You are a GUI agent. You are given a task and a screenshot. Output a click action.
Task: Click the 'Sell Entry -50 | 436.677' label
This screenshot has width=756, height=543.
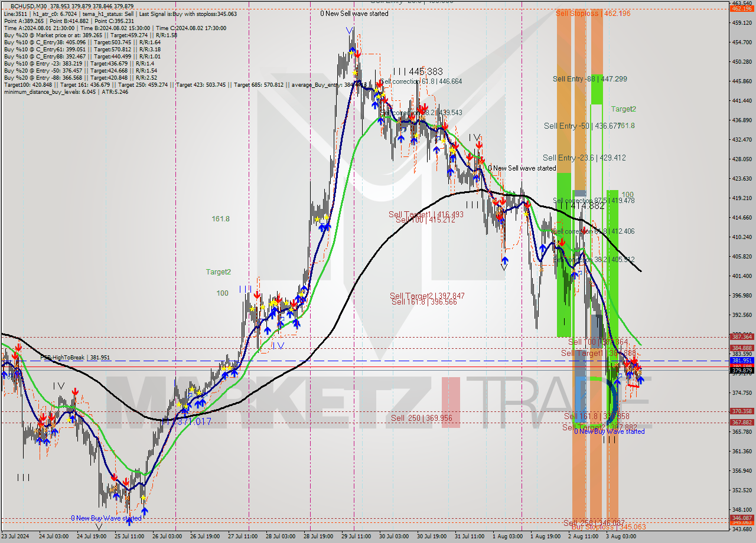(x=582, y=126)
